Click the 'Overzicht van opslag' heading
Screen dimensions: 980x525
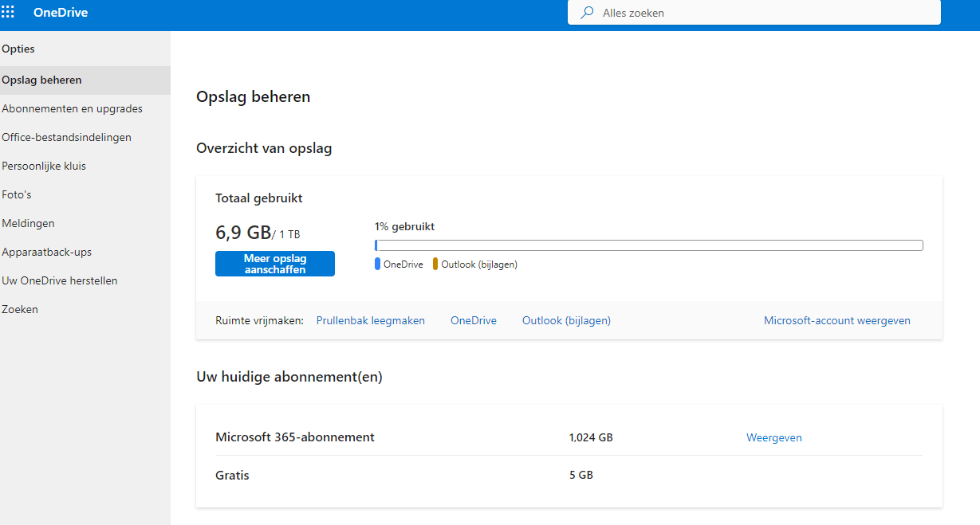(x=264, y=148)
